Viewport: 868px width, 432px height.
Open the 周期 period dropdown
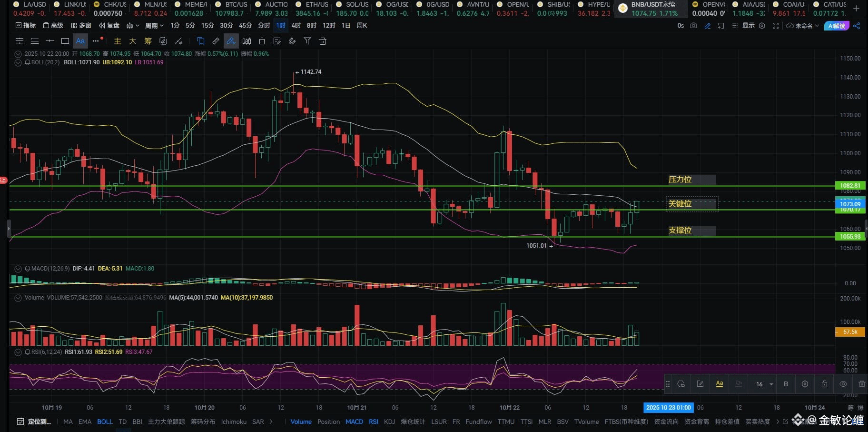point(154,26)
